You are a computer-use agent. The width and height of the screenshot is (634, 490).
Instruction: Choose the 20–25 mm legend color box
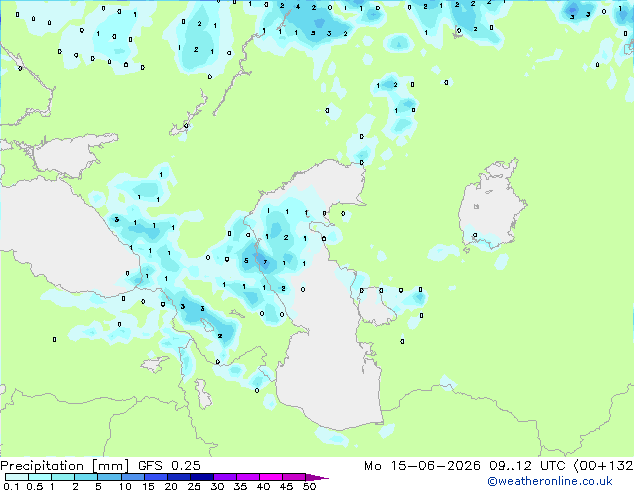tap(179, 477)
